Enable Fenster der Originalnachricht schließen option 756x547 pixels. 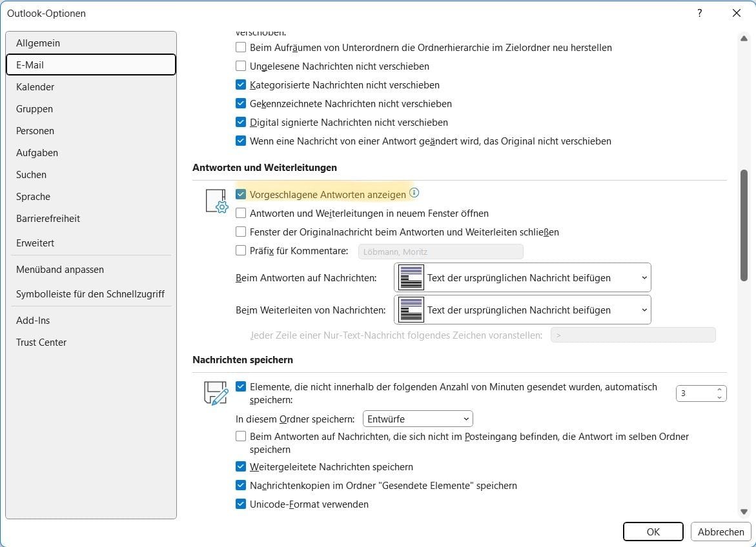click(241, 232)
